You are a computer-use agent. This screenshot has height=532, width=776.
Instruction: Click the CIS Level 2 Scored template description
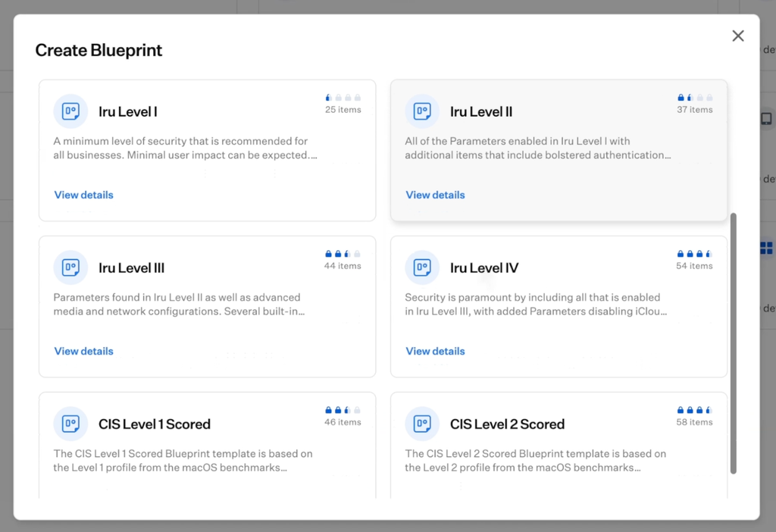536,461
